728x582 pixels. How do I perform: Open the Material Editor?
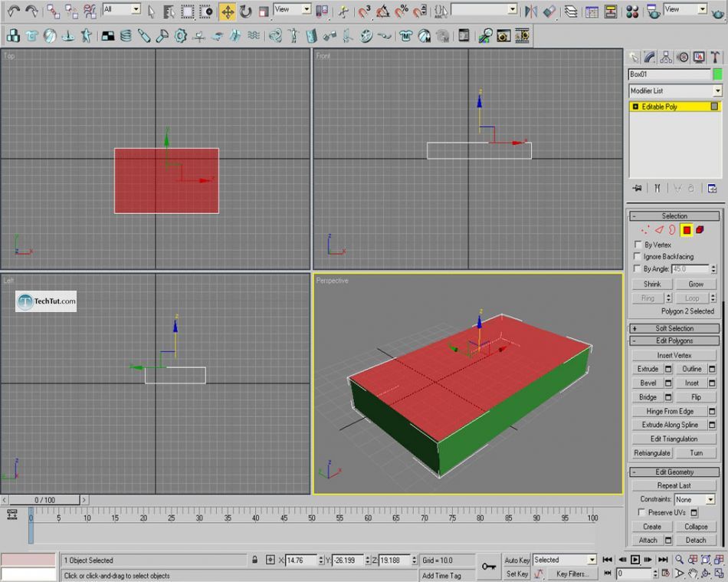pyautogui.click(x=633, y=11)
